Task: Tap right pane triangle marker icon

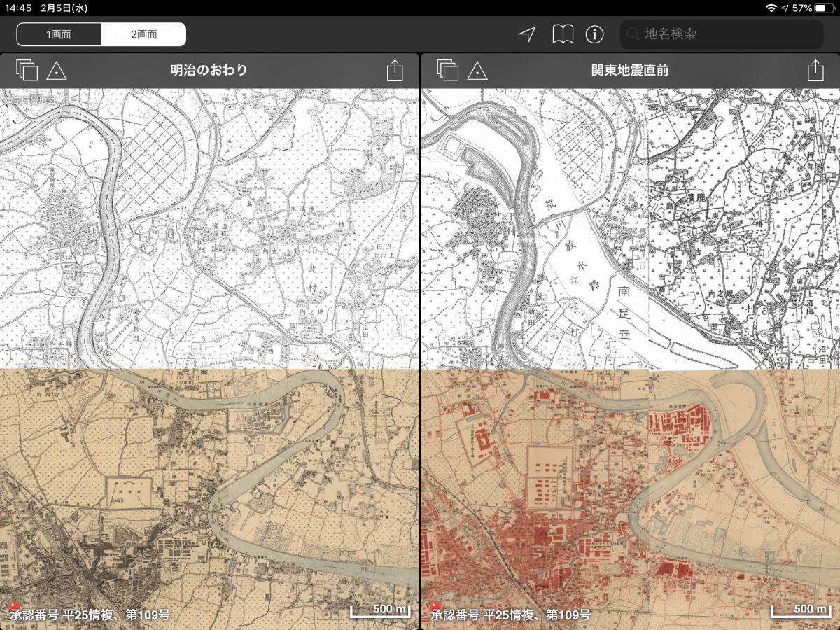Action: [477, 71]
